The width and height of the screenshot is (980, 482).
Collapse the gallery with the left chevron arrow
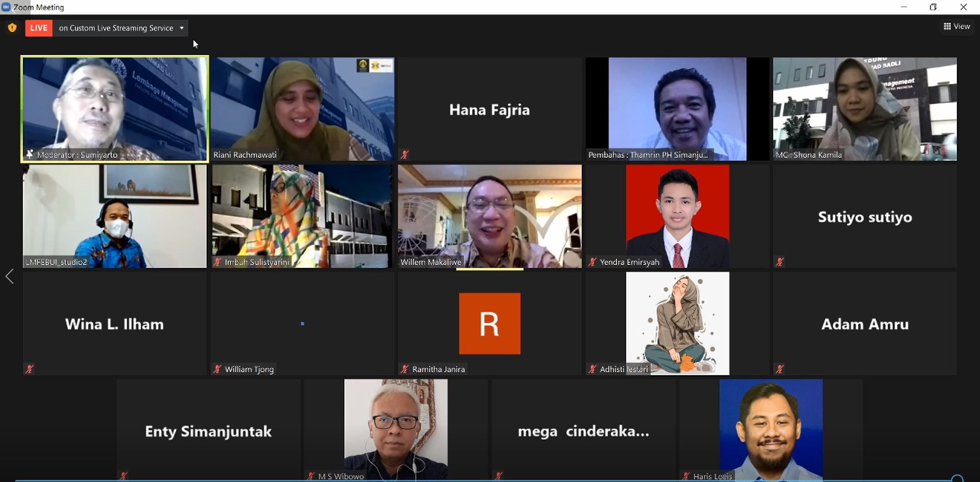pos(9,276)
